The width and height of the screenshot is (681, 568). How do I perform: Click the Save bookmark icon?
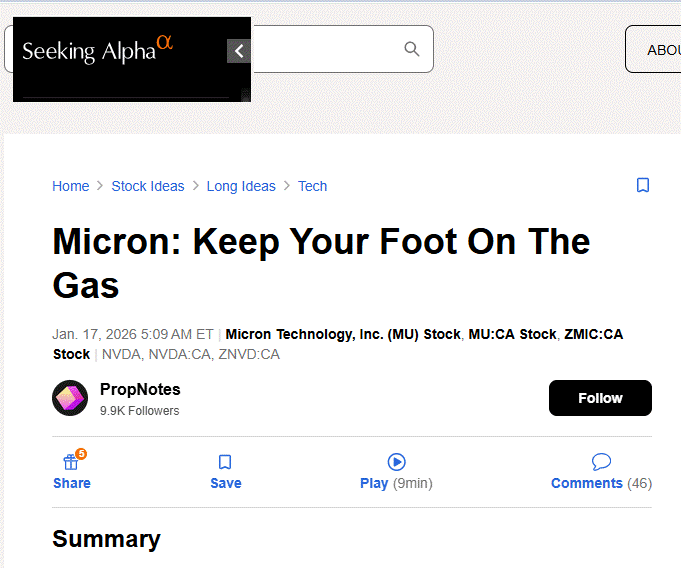225,462
